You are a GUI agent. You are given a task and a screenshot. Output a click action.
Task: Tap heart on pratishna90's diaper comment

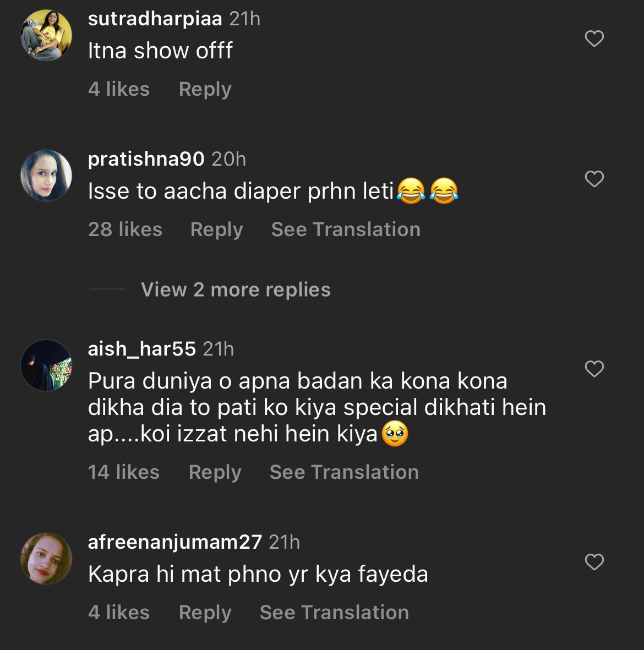click(x=594, y=179)
